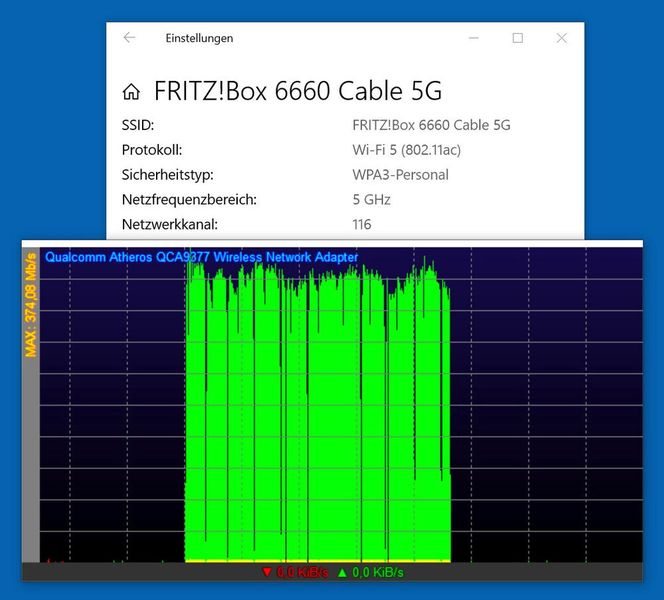Click the MAX : 374,08 Mb/s label
The height and width of the screenshot is (600, 664).
pos(31,305)
